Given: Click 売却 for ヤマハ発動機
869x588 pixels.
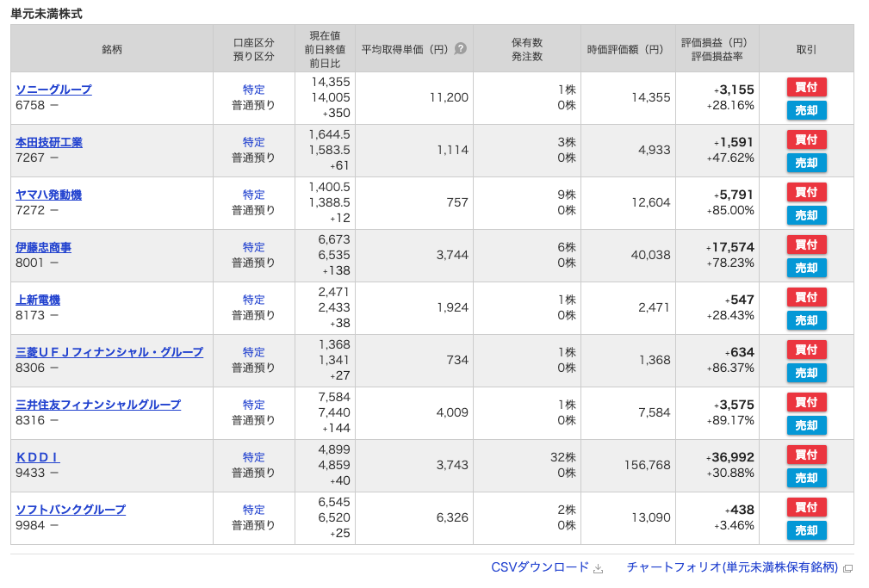Looking at the screenshot, I should 806,215.
